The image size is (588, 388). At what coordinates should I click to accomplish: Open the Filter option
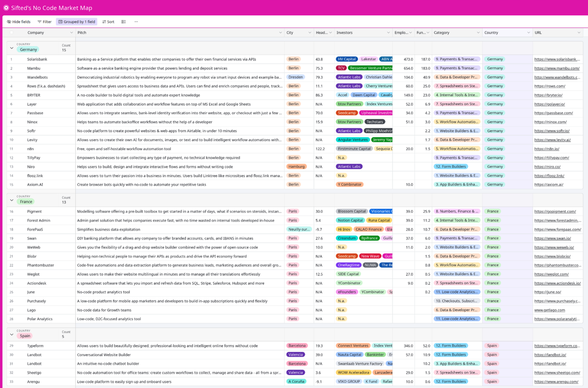pyautogui.click(x=45, y=22)
